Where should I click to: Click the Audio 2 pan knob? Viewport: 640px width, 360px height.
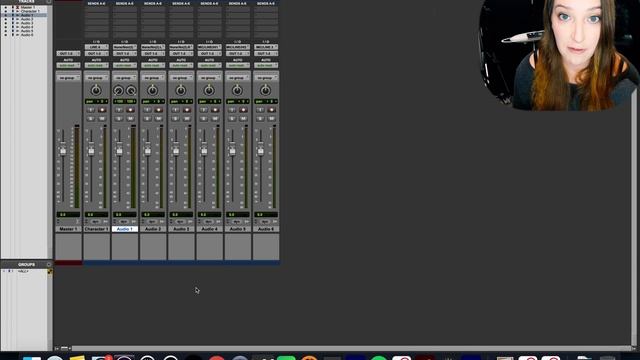(153, 90)
